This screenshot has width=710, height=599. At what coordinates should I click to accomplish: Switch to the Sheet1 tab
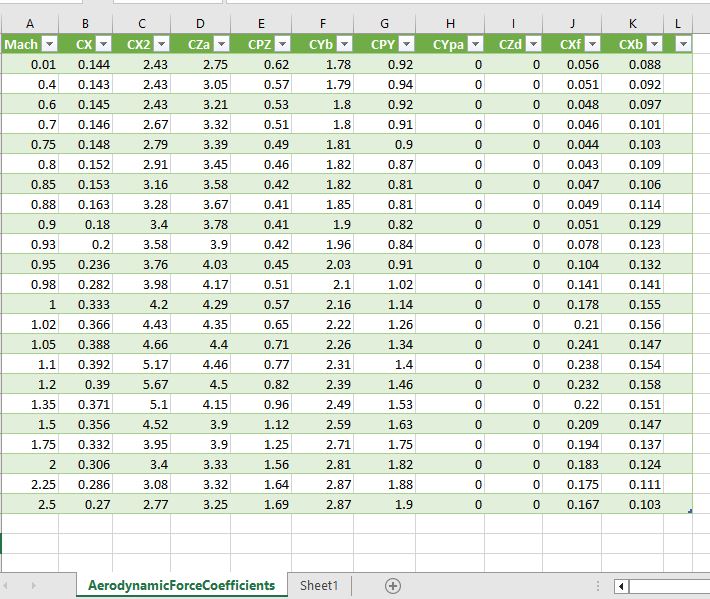click(x=319, y=586)
